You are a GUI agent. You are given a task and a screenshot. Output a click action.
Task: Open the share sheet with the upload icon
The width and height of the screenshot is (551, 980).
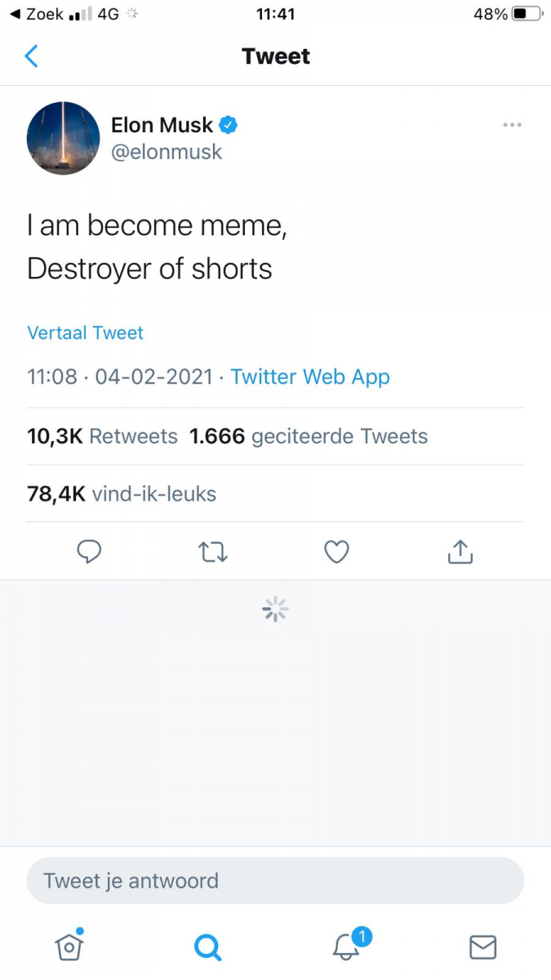(x=460, y=551)
